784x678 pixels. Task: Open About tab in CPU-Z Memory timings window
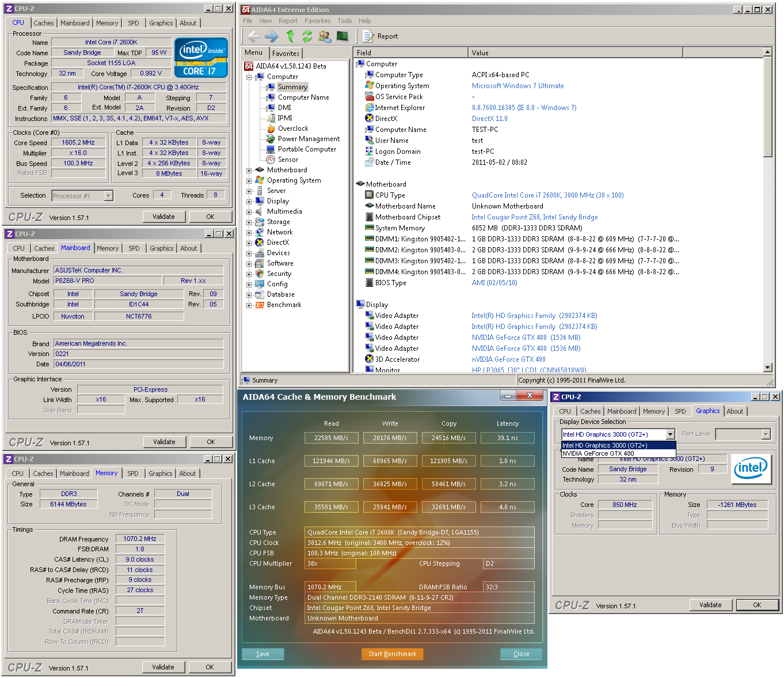(x=188, y=474)
